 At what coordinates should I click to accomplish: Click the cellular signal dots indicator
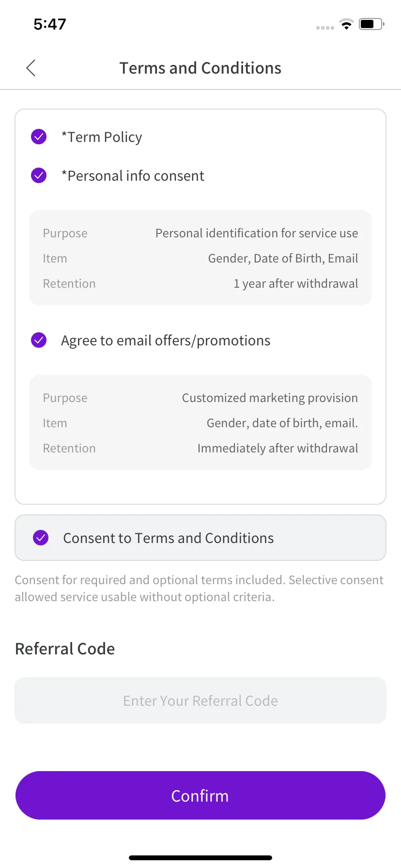(x=325, y=28)
